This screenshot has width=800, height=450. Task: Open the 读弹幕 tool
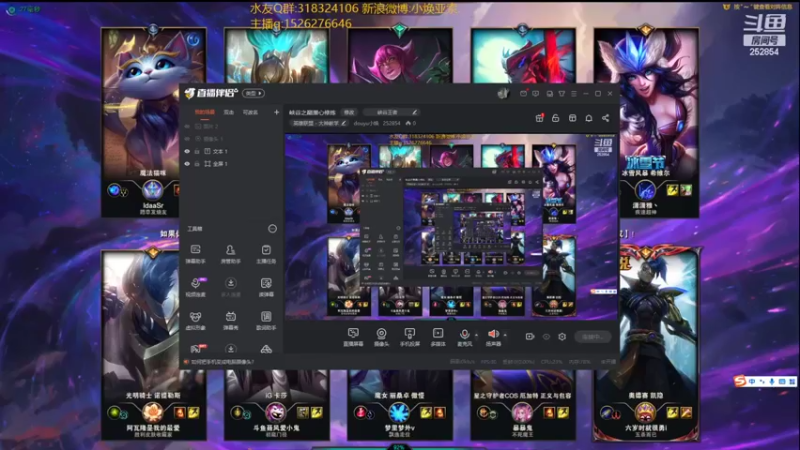(x=266, y=287)
